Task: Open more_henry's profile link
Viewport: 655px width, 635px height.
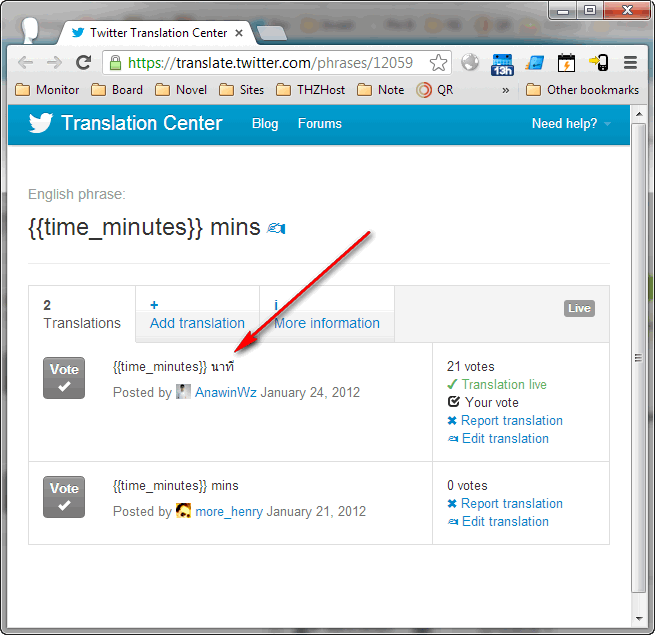Action: pyautogui.click(x=229, y=511)
